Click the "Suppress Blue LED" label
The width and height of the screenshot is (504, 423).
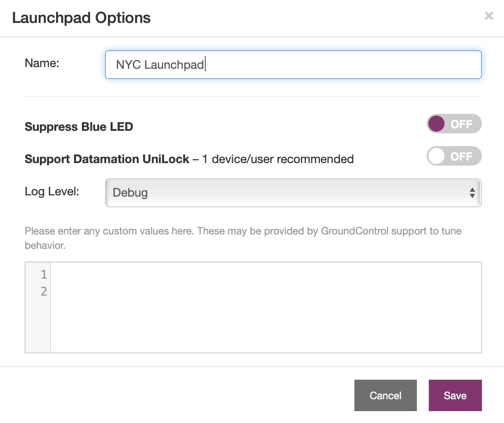(x=79, y=127)
